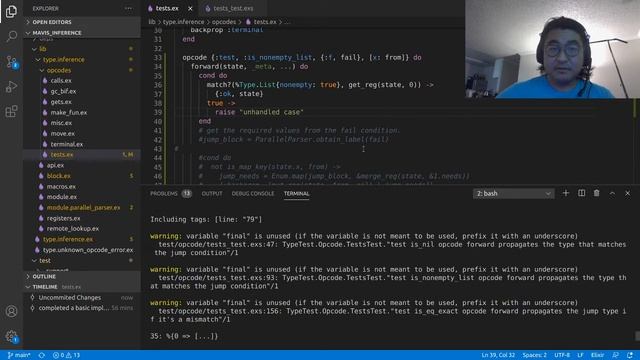
Task: Open module.ex in the file tree
Action: click(x=82, y=197)
